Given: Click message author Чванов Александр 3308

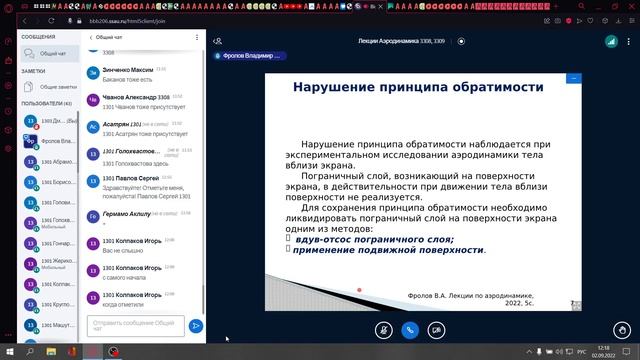Looking at the screenshot, I should 136,97.
